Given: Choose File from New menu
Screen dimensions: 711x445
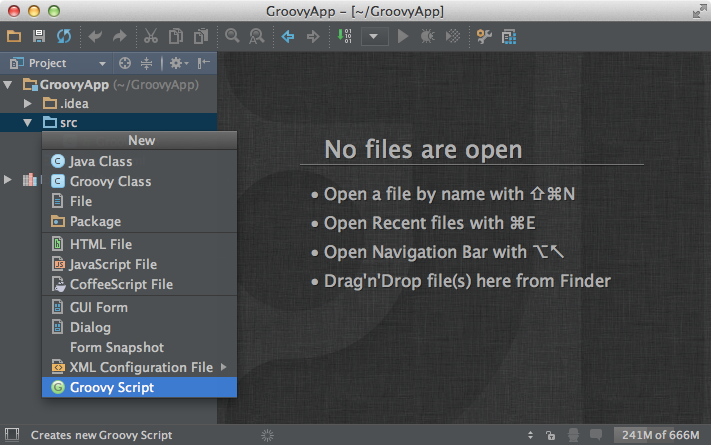Looking at the screenshot, I should tap(139, 201).
